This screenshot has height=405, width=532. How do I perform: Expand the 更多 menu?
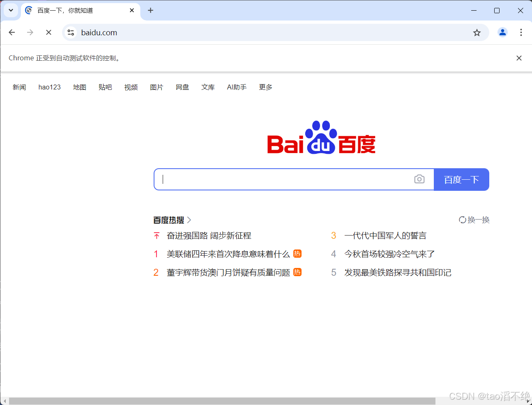click(x=266, y=87)
